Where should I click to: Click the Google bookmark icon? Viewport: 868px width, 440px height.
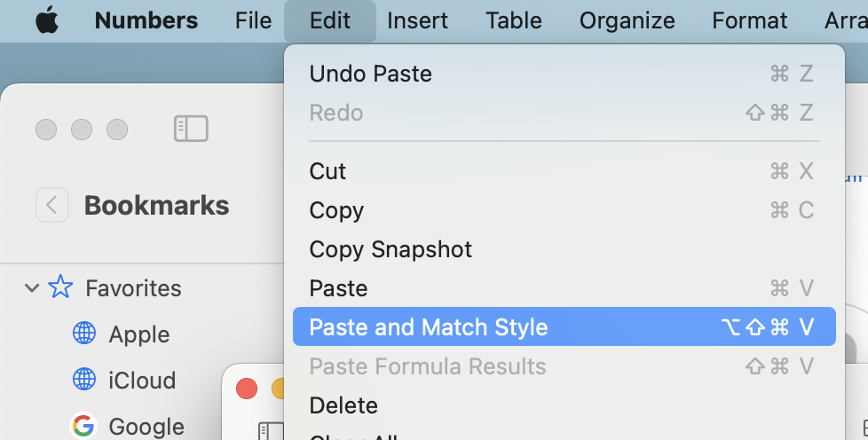(x=84, y=426)
